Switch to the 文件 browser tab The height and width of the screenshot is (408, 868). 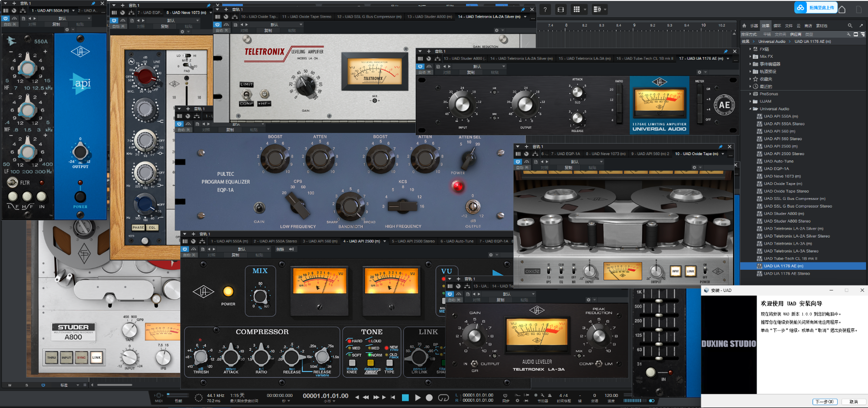[x=789, y=26]
